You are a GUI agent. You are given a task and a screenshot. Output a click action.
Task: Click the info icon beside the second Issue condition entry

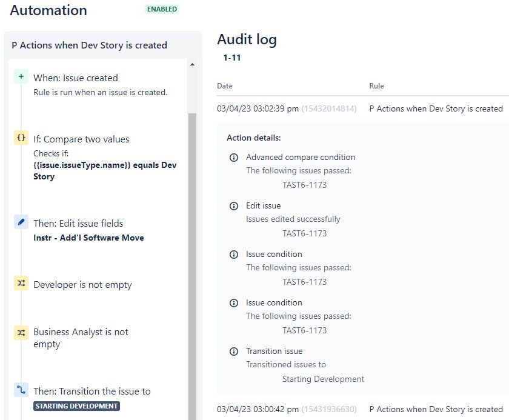[234, 302]
